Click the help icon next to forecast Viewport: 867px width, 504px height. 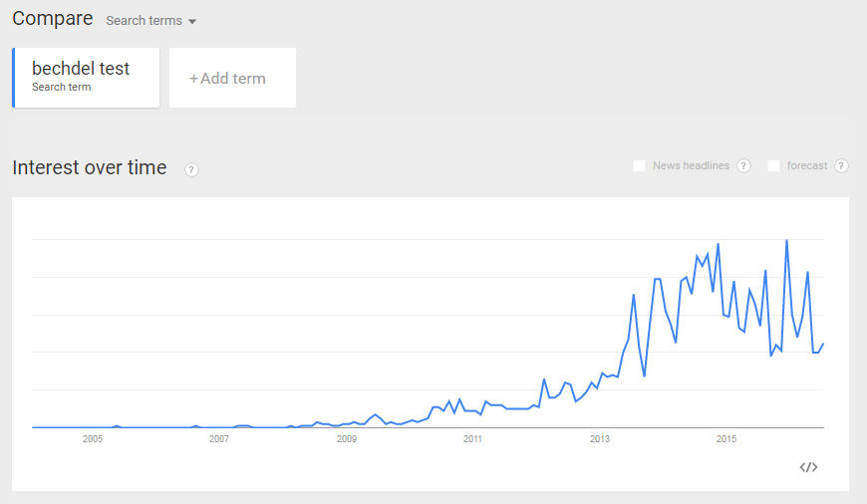(x=841, y=166)
